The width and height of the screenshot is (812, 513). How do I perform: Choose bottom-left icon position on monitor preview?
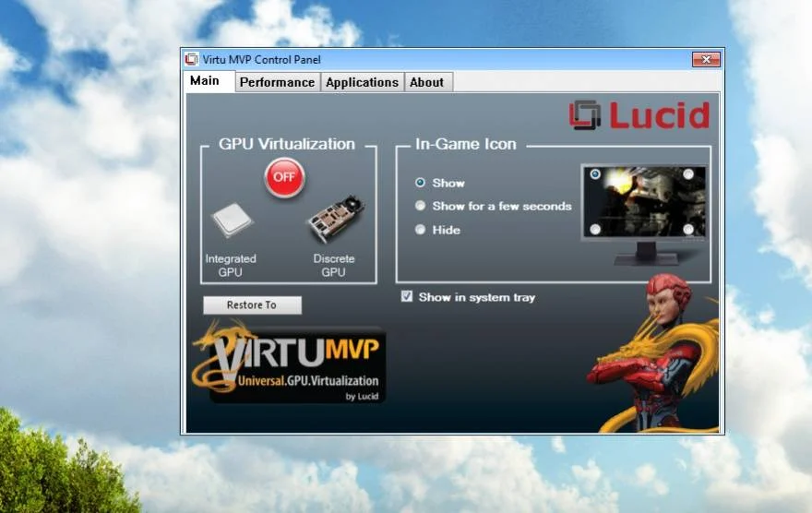[x=595, y=229]
